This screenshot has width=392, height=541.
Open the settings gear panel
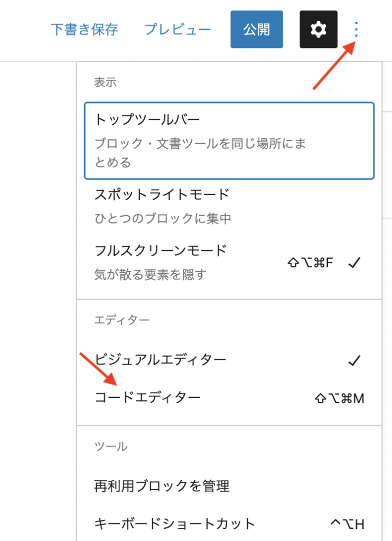pyautogui.click(x=318, y=30)
